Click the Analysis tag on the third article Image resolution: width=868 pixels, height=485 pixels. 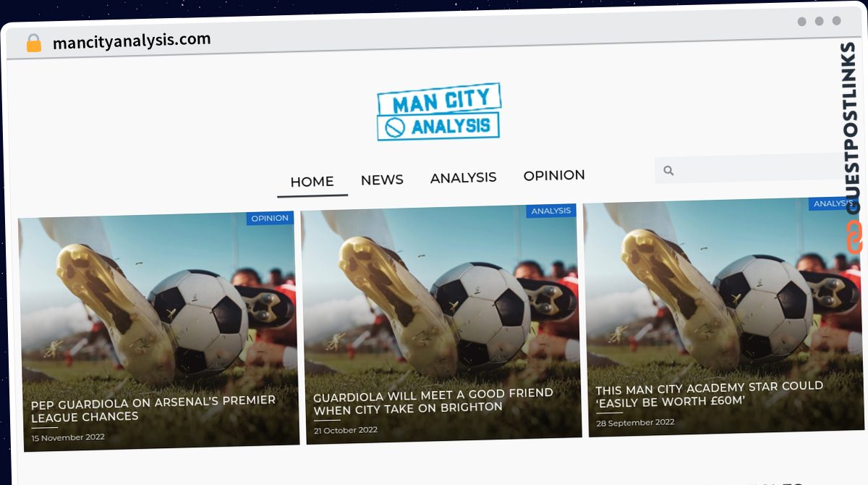[x=832, y=203]
